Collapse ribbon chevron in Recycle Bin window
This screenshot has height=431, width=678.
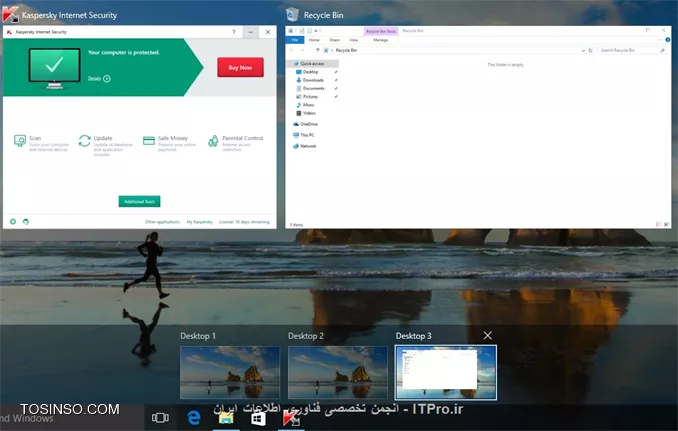[x=660, y=40]
